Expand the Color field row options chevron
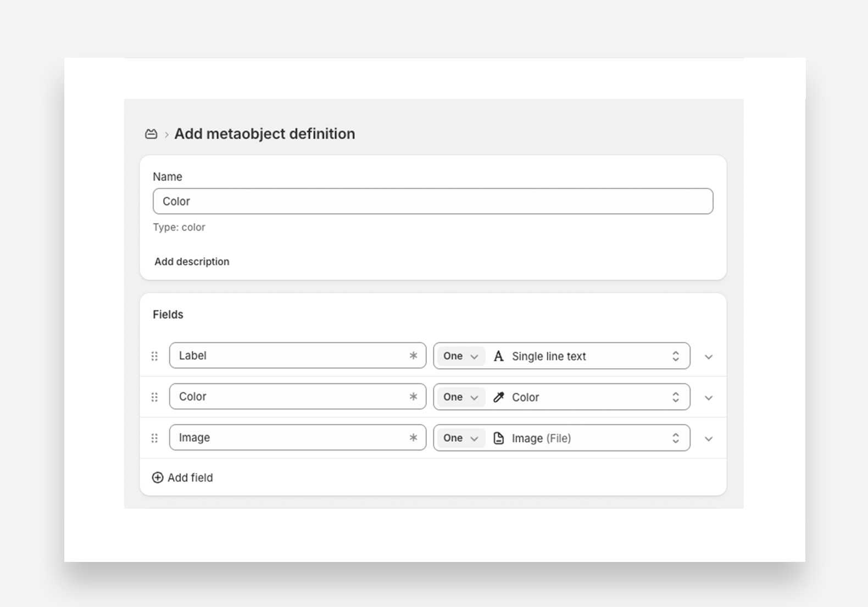 709,398
